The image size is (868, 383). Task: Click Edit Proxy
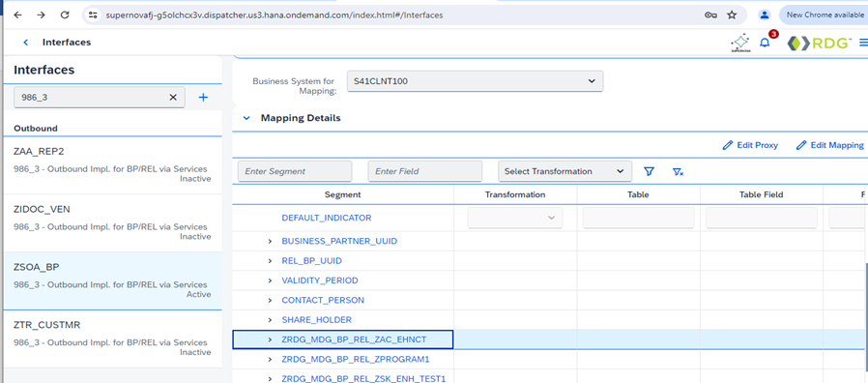click(x=750, y=145)
